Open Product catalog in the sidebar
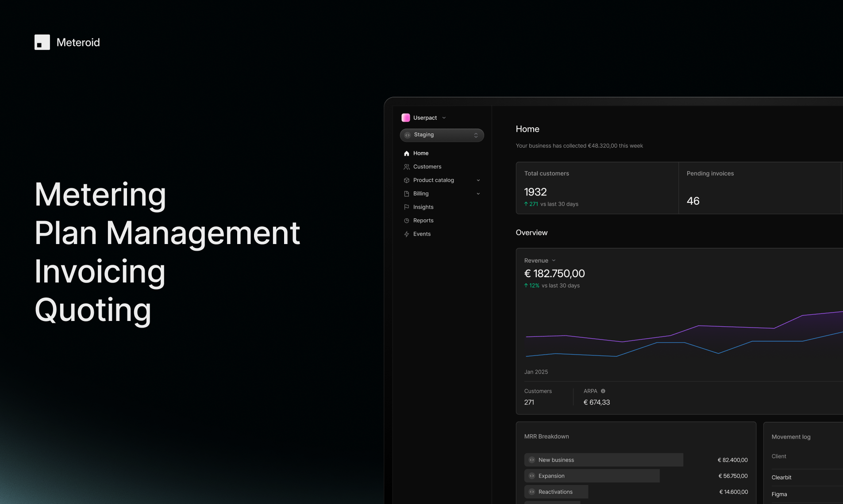The width and height of the screenshot is (843, 504). click(433, 180)
